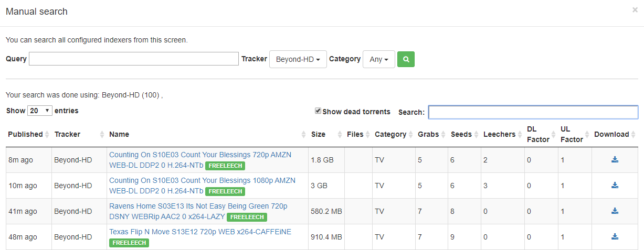Click Seeds value 8 in Ravens Home row
644x250 pixels.
pyautogui.click(x=452, y=211)
